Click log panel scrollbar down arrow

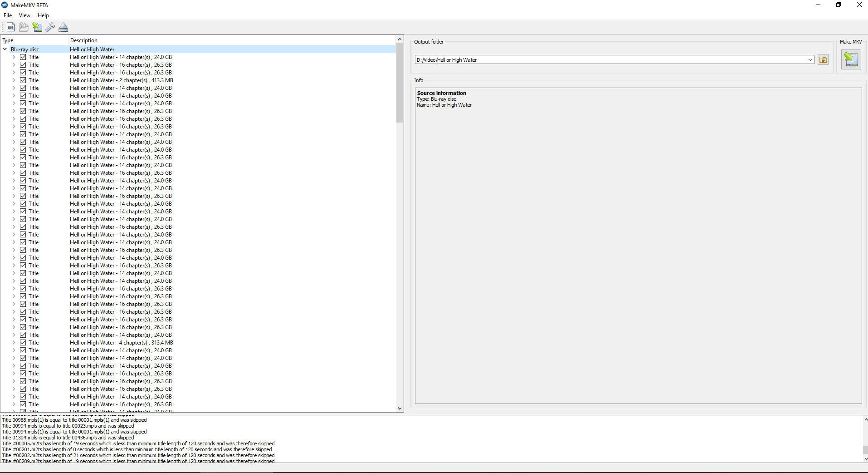[865, 459]
